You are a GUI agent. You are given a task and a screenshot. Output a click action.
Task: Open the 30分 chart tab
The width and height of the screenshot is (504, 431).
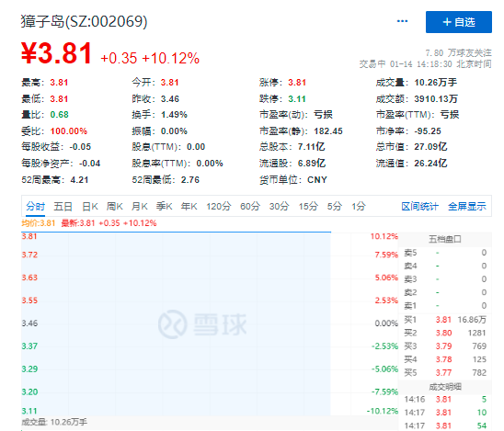pos(279,206)
